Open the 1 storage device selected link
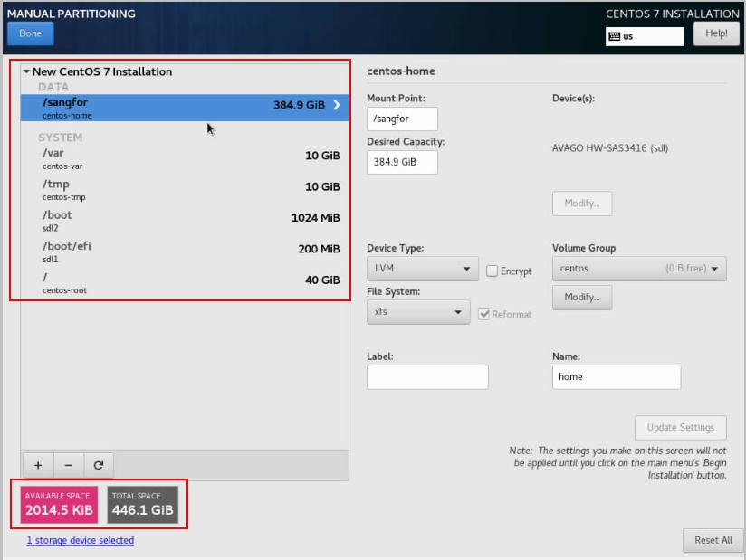The height and width of the screenshot is (560, 746). (81, 540)
